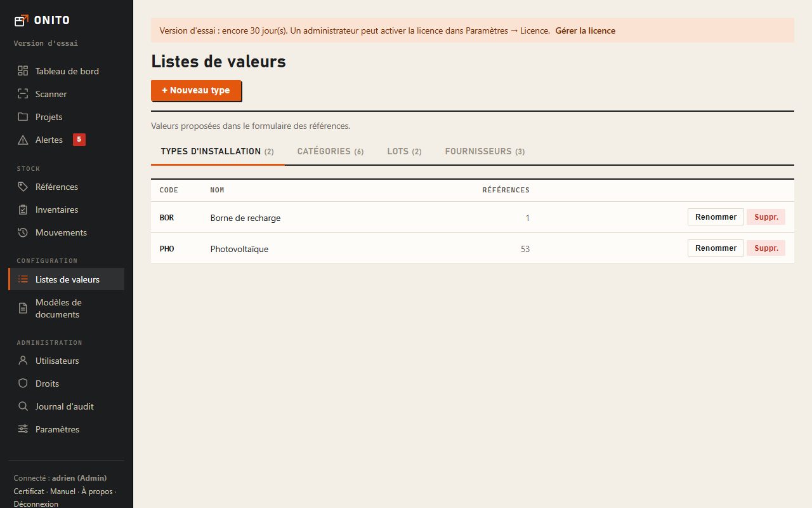Viewport: 812px width, 508px height.
Task: Open Droits page
Action: click(x=67, y=384)
